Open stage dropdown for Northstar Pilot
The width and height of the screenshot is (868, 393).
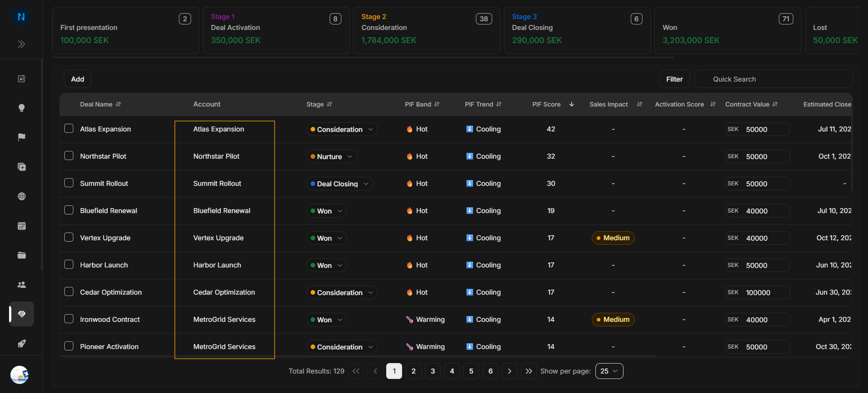pos(331,156)
